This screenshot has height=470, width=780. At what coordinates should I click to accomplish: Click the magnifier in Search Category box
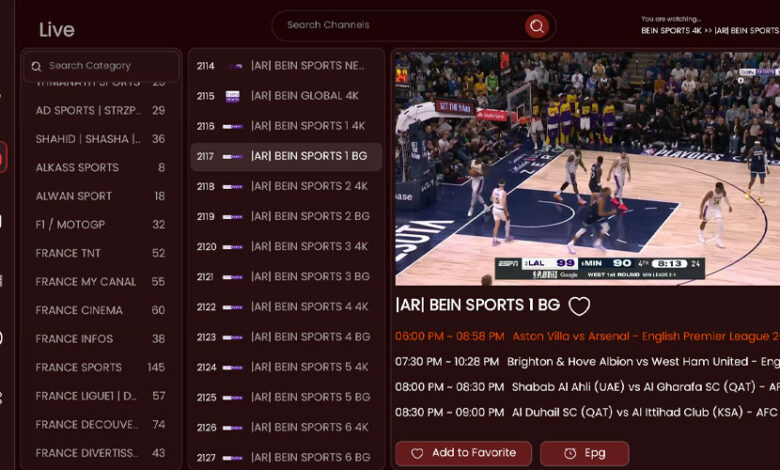[x=37, y=66]
